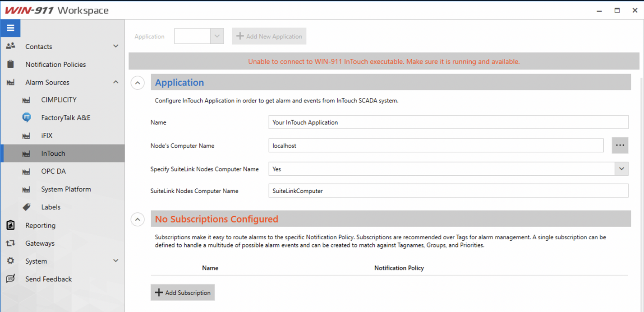
Task: Click the plus icon on Add Subscription
Action: point(159,293)
